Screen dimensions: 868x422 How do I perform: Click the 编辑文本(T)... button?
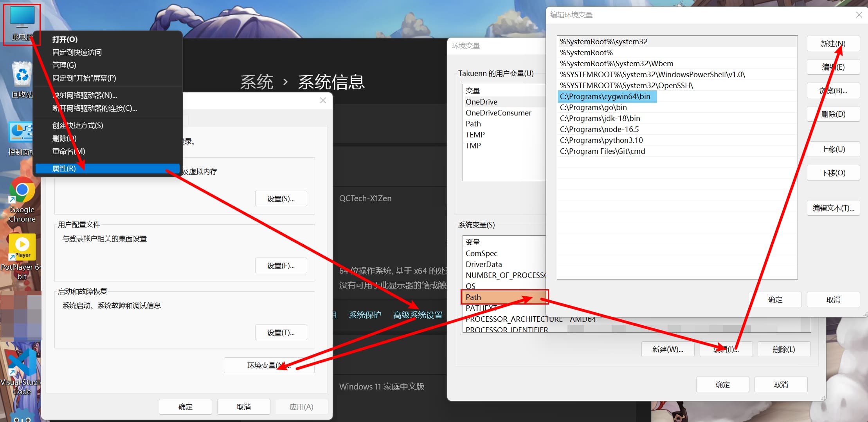[833, 208]
